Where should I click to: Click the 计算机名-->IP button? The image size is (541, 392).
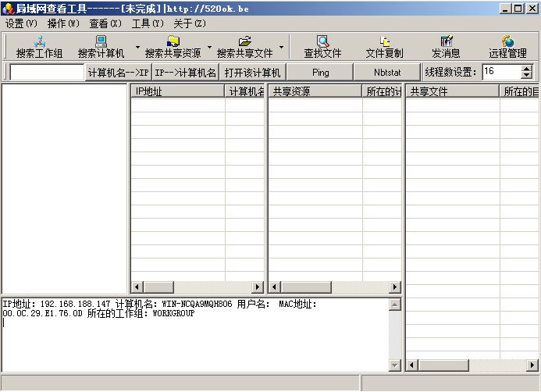point(119,73)
